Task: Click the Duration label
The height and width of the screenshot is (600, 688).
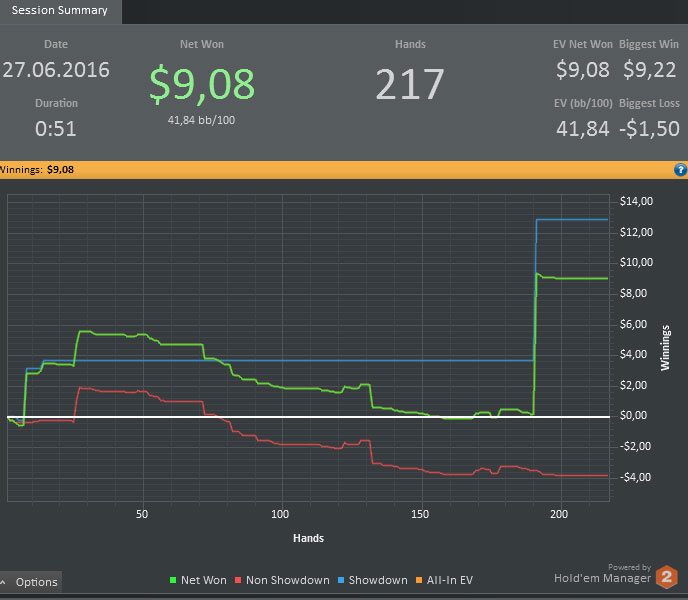Action: click(56, 103)
